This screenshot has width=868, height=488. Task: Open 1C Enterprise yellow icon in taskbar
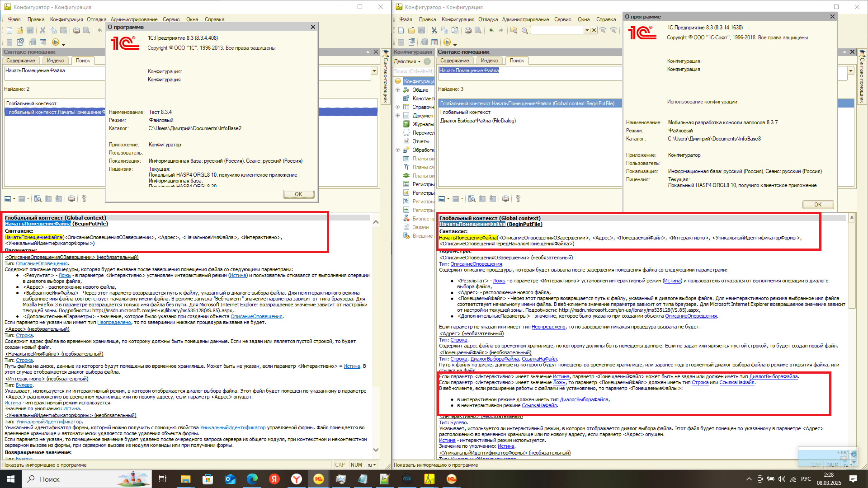(x=319, y=479)
